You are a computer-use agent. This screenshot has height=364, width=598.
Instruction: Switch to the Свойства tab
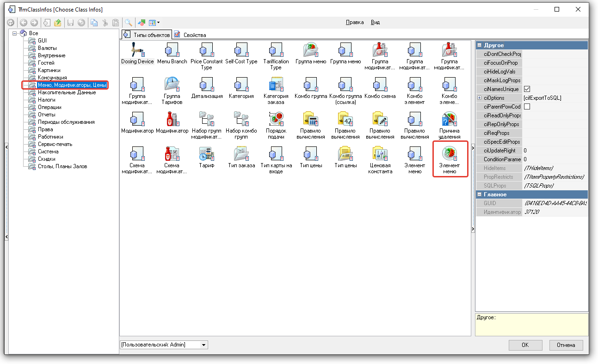click(190, 35)
